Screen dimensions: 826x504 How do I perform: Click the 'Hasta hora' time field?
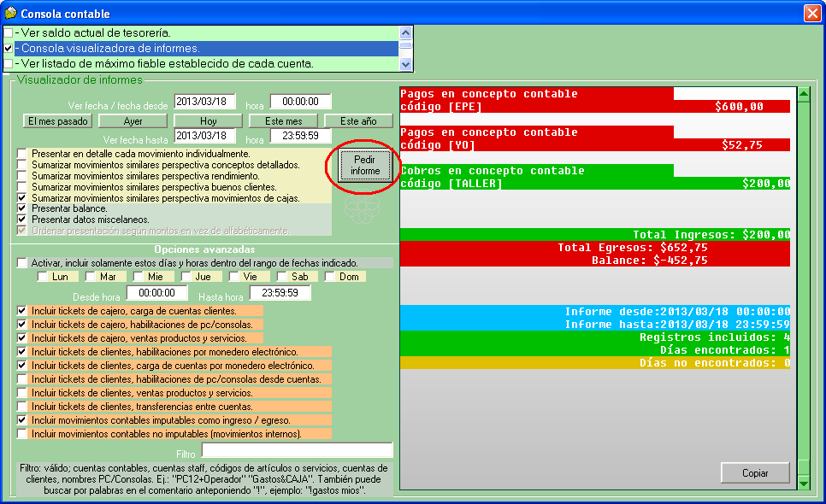point(280,292)
